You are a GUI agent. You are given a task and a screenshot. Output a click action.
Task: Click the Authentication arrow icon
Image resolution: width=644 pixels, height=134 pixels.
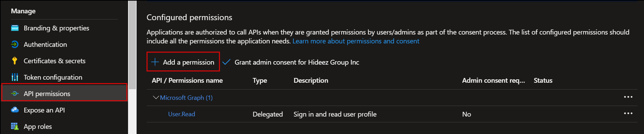pyautogui.click(x=15, y=44)
